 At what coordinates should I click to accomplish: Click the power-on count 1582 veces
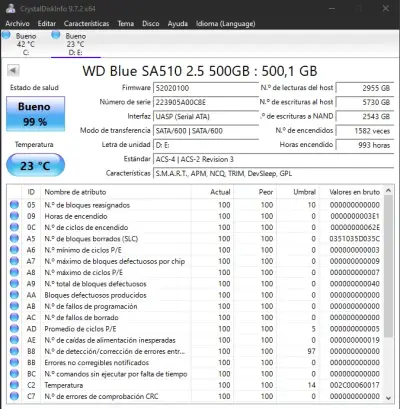(365, 131)
